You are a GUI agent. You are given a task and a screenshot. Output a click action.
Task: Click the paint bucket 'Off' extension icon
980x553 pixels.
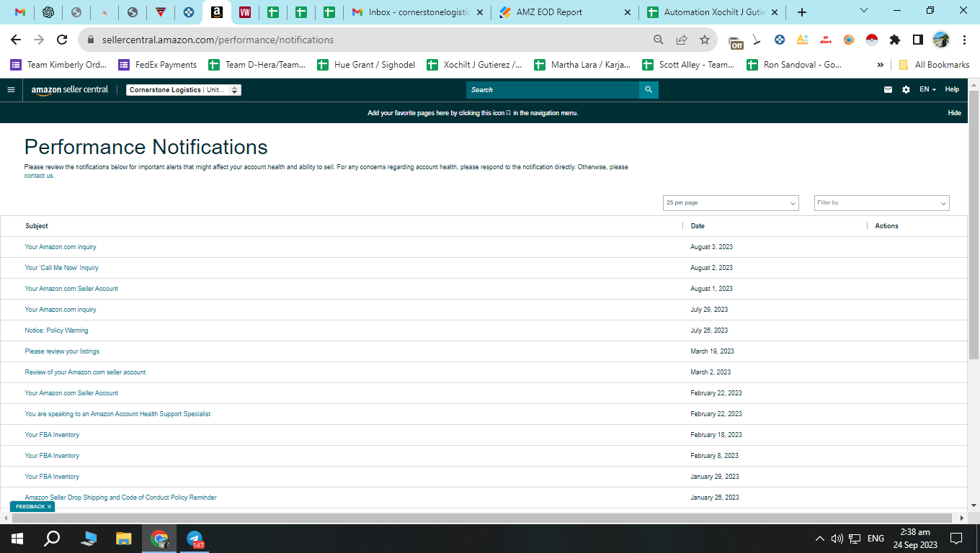[735, 41]
